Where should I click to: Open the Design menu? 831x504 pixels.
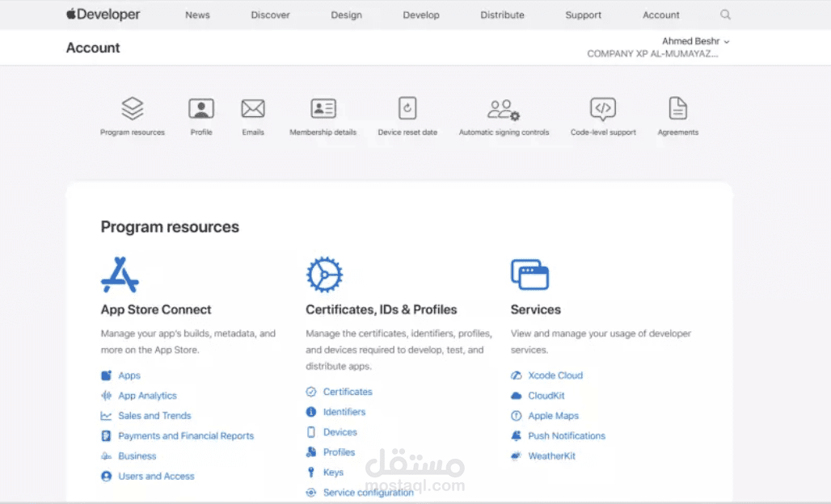tap(347, 15)
